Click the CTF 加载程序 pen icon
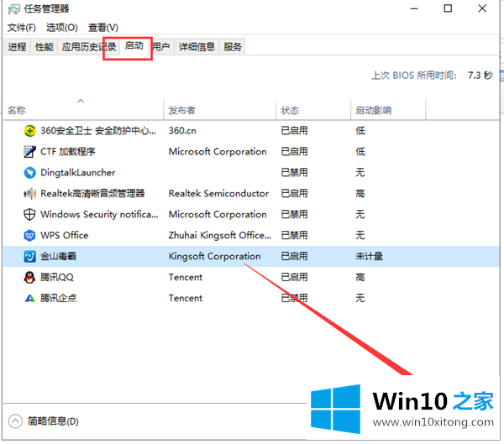 (29, 152)
